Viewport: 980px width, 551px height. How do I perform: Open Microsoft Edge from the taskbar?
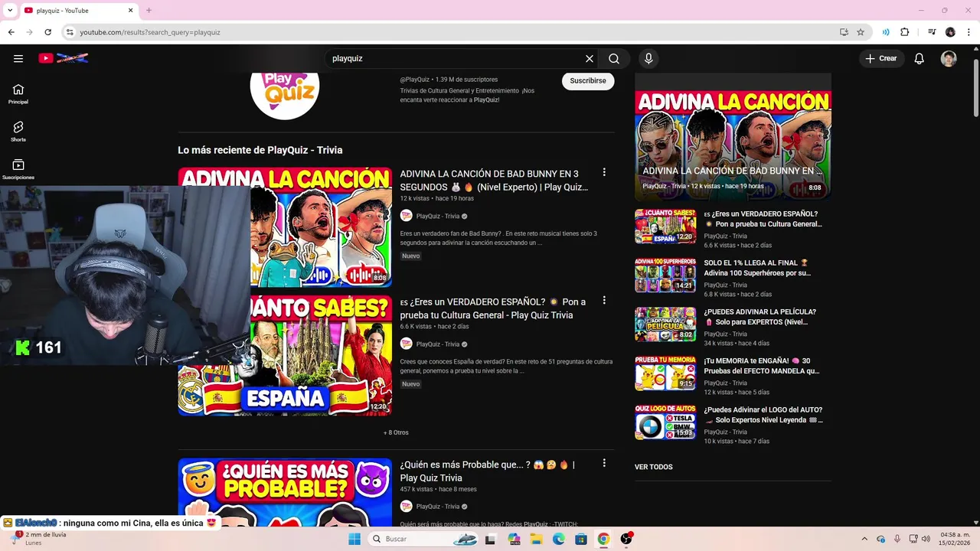pos(559,539)
